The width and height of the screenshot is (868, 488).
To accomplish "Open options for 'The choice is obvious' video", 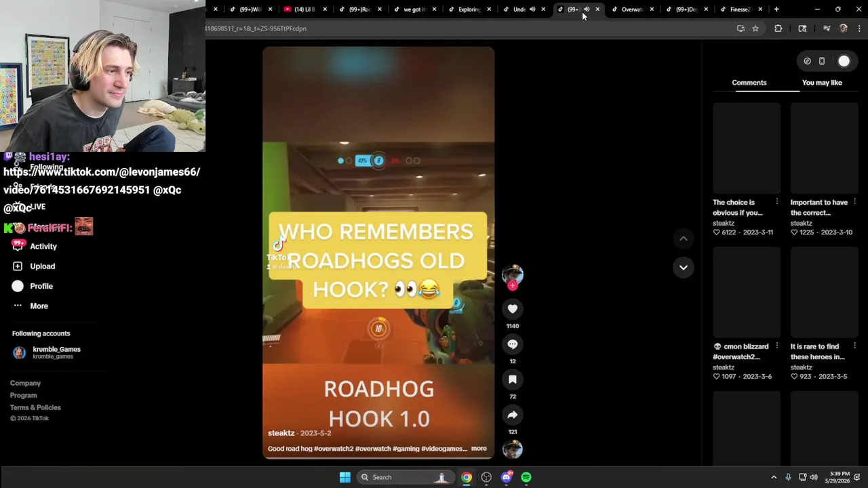I will click(x=777, y=202).
